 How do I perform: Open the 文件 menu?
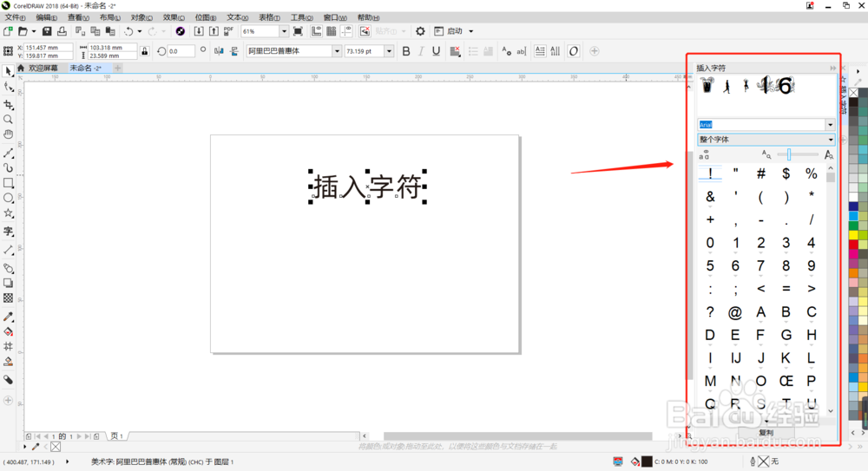(15, 17)
